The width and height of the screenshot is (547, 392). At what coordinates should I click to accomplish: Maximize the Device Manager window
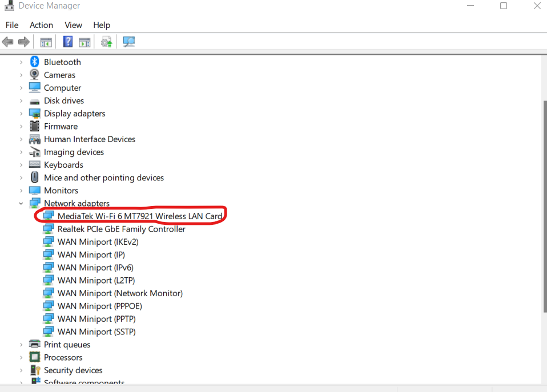[504, 6]
